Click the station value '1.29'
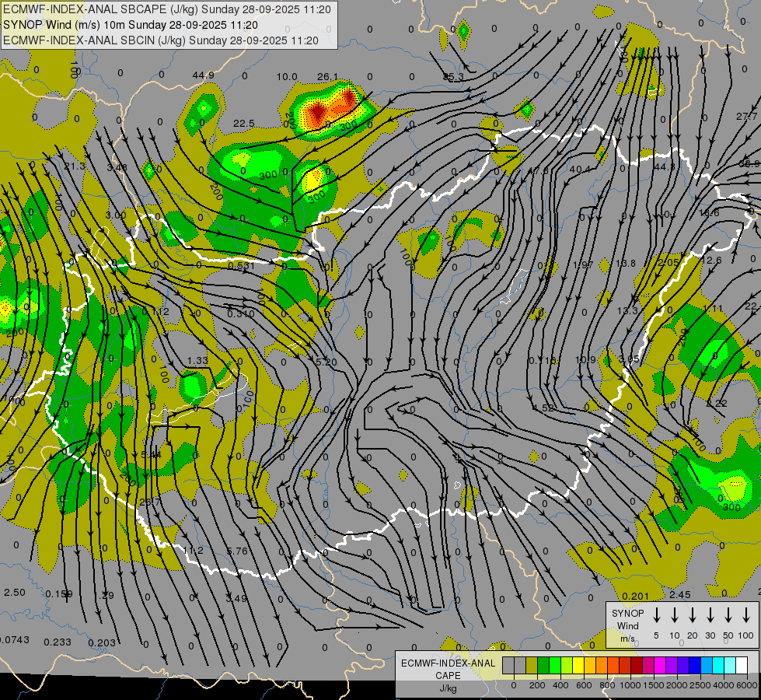The width and height of the screenshot is (761, 700). 103,595
